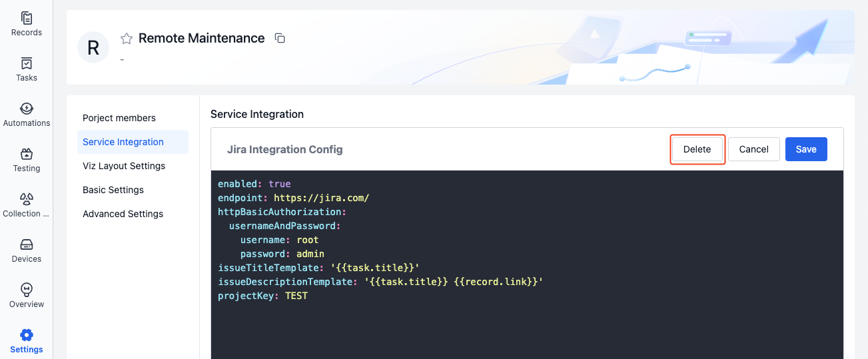Select Advanced Settings tab
Screen dimensions: 868x359
[123, 214]
